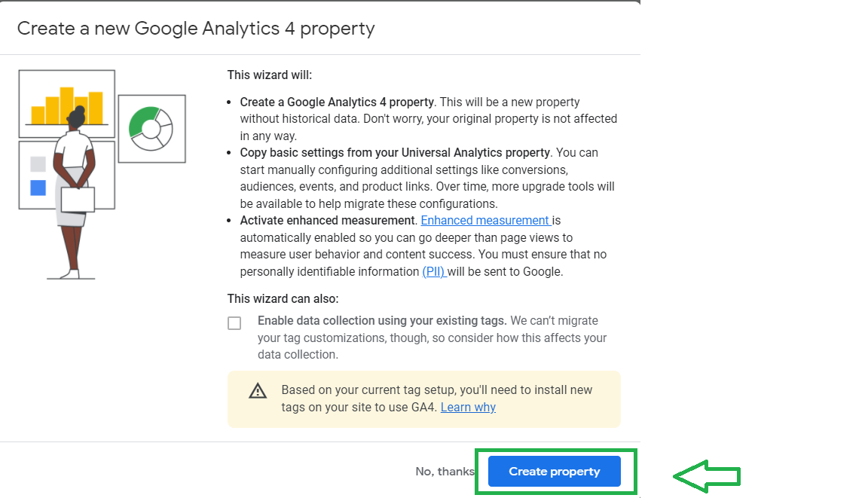
Task: Dismiss the wizard with No, thanks
Action: click(445, 472)
